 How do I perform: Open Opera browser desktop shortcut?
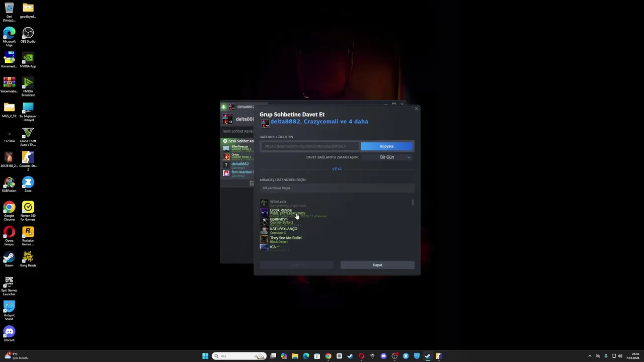9,235
